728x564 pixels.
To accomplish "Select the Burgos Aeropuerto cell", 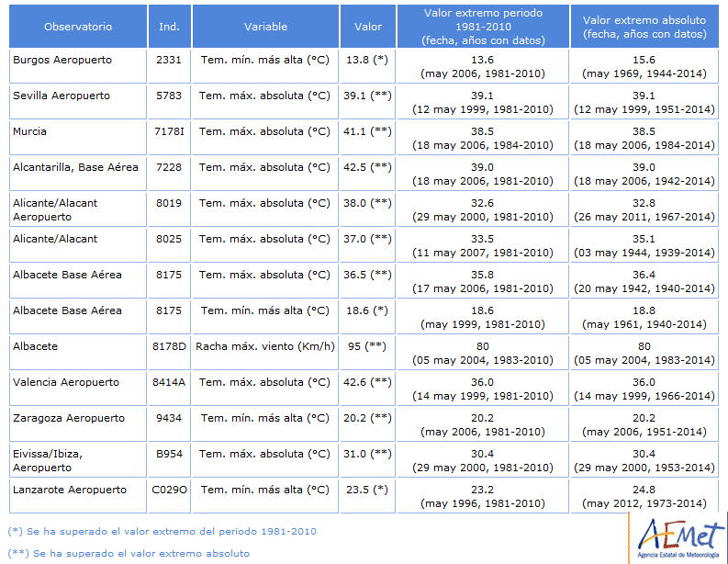I will pyautogui.click(x=78, y=66).
